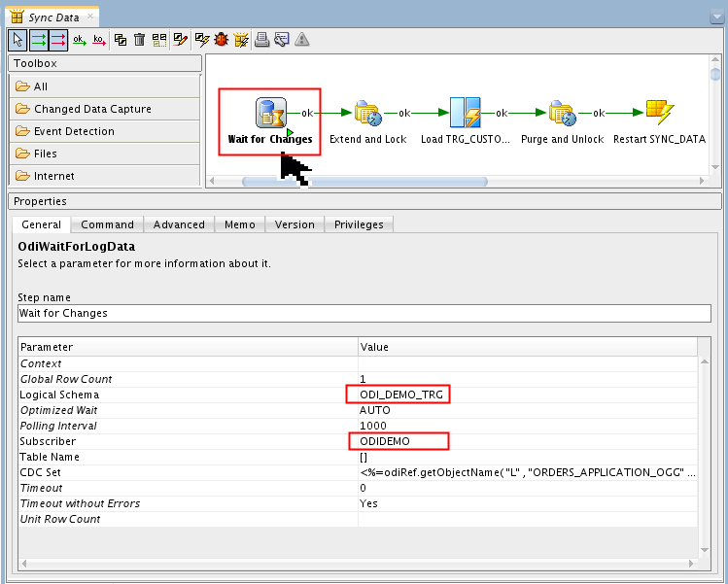Viewport: 728px width, 584px height.
Task: Click the Optimized Wait AUTO value
Action: coord(374,410)
